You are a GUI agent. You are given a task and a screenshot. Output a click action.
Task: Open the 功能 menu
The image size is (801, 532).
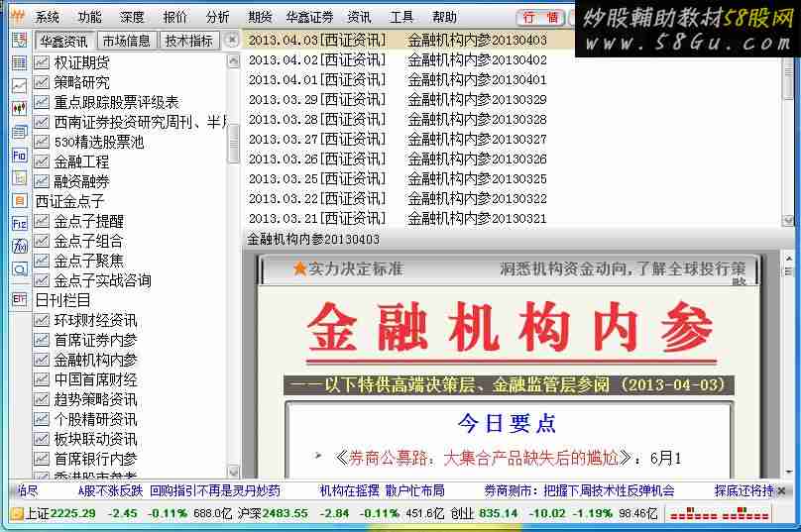(90, 18)
